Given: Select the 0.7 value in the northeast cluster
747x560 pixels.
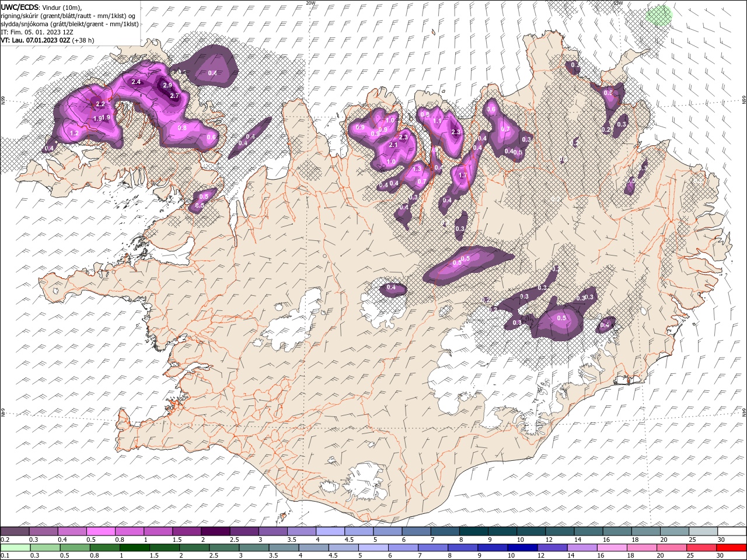Looking at the screenshot, I should [505, 129].
